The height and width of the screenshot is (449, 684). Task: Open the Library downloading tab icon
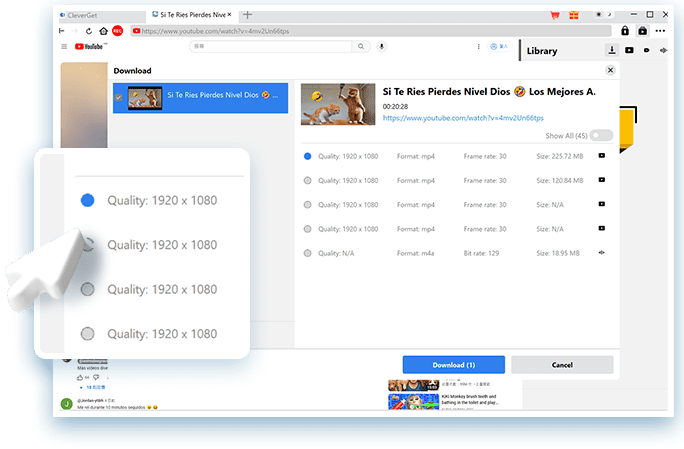(611, 50)
